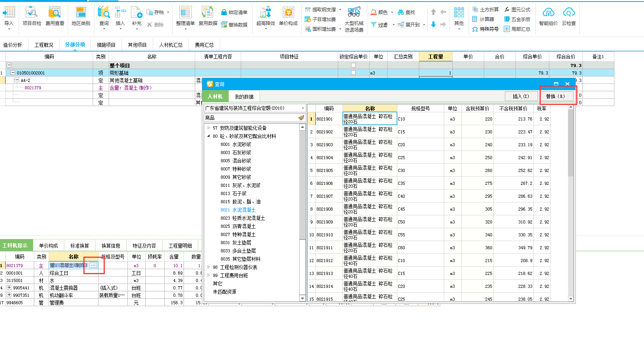Open the 计算器 calculator tool

(483, 19)
